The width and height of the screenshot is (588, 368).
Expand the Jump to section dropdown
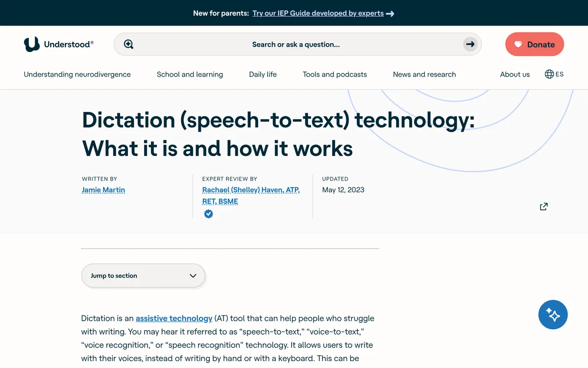(143, 276)
